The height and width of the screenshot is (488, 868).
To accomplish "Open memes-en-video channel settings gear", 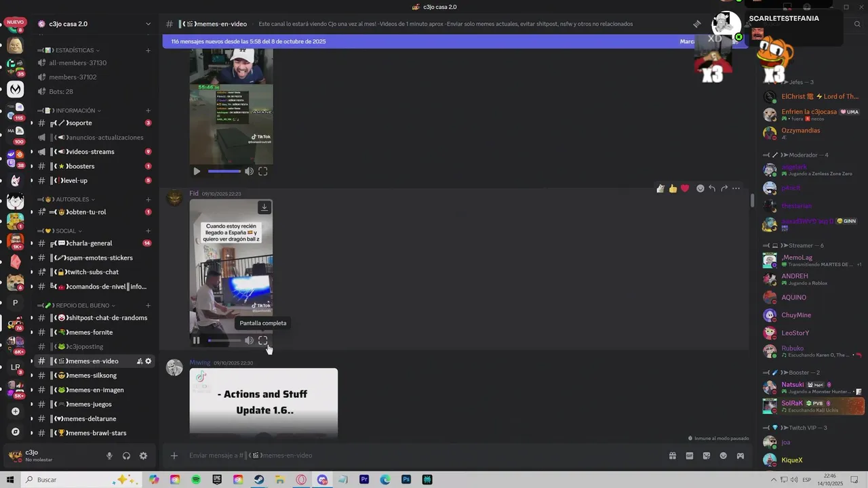I will tap(149, 361).
